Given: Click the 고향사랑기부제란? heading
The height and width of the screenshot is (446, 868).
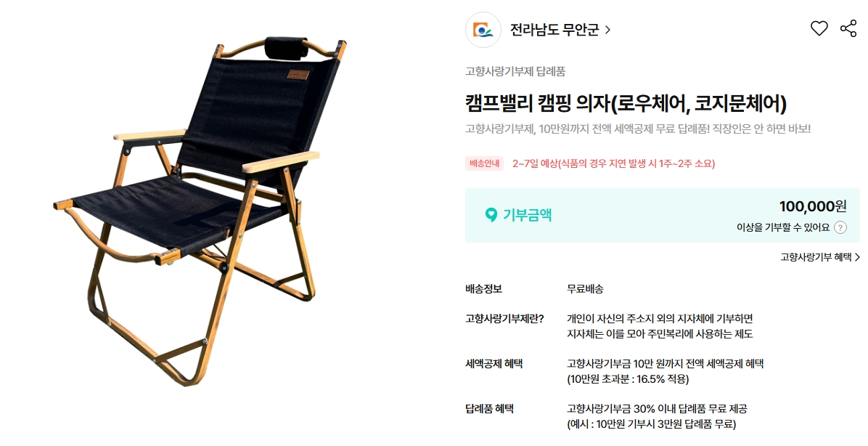Looking at the screenshot, I should tap(504, 319).
